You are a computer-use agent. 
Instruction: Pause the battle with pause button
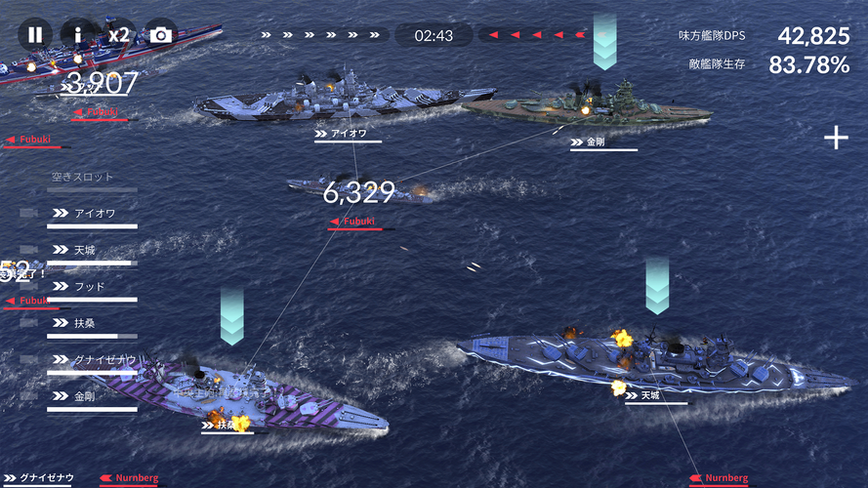click(x=35, y=35)
